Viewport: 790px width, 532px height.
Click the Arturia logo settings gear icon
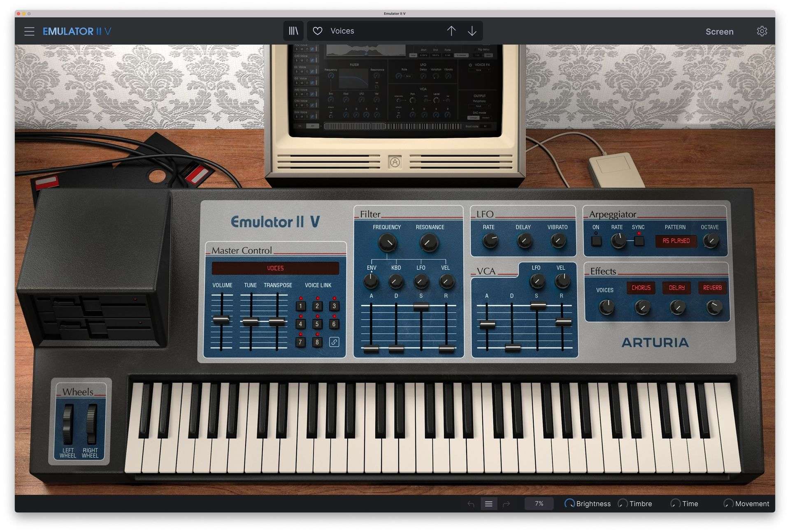763,31
